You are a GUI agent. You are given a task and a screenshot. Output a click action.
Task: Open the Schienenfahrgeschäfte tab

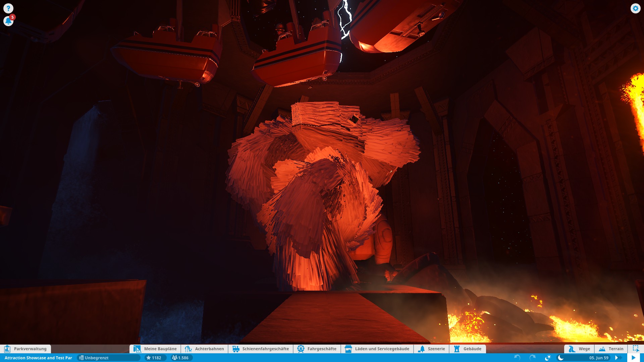(261, 349)
